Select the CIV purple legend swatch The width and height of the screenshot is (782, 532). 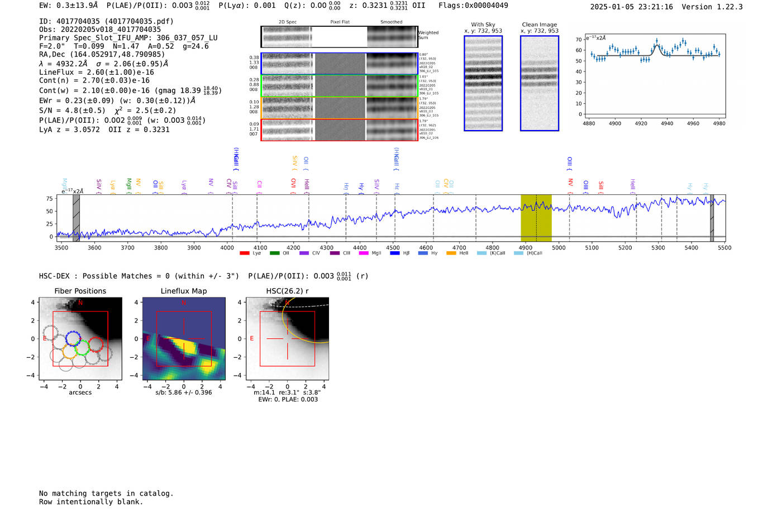(x=304, y=253)
